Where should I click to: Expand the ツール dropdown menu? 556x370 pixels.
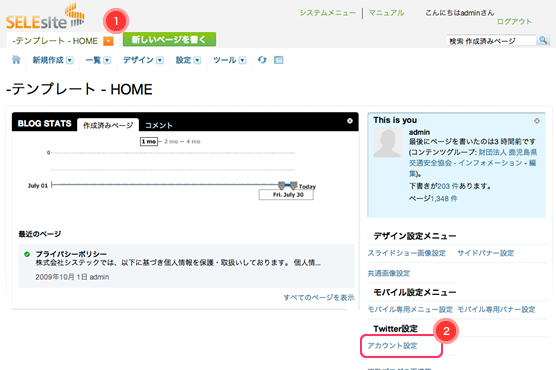243,60
